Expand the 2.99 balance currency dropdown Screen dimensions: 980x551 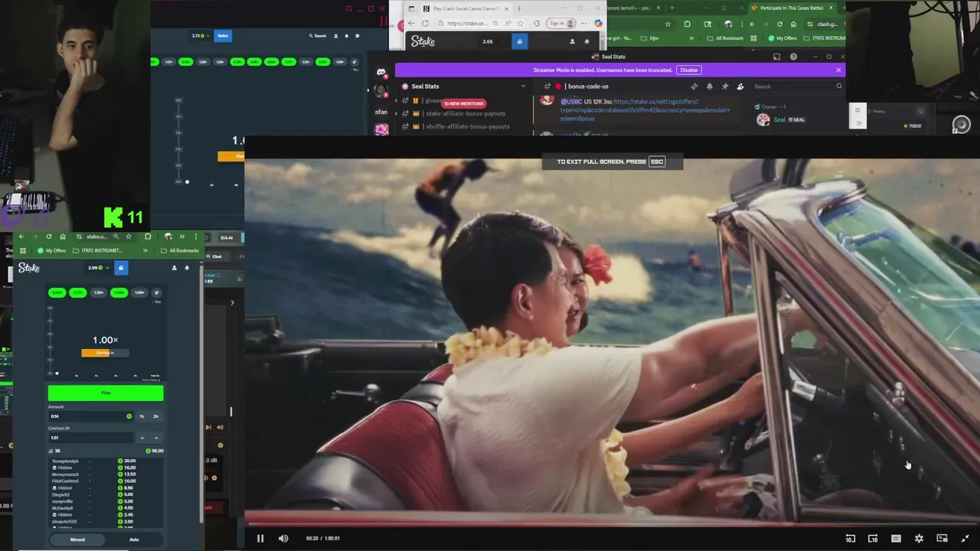(x=107, y=268)
